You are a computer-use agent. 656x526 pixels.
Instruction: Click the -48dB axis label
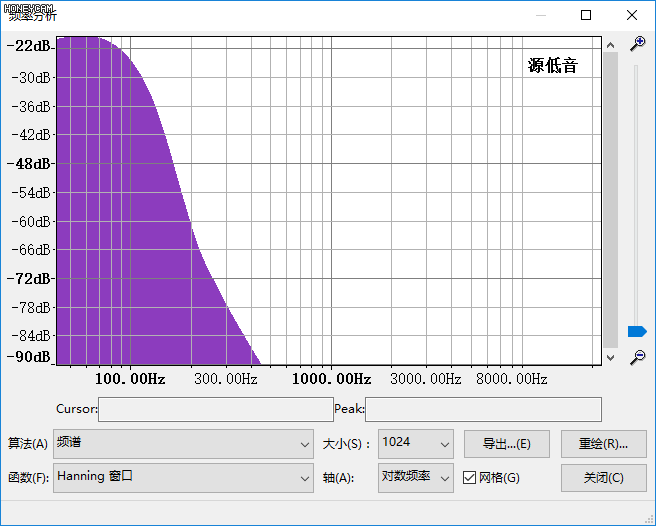coord(31,164)
